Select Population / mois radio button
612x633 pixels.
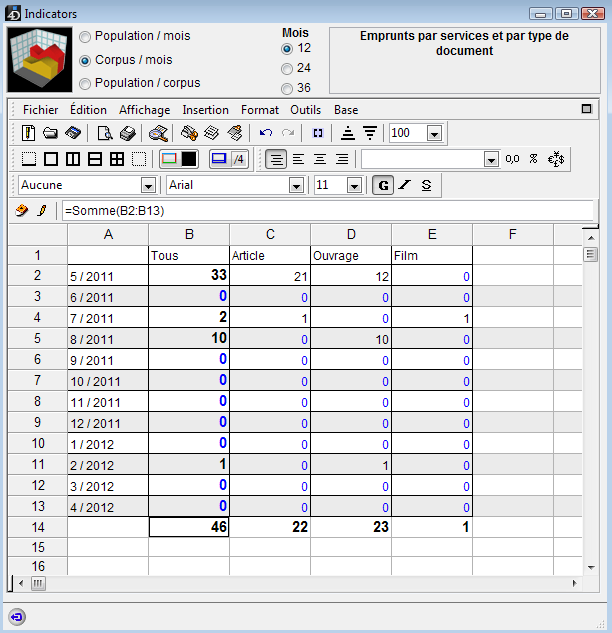coord(85,37)
